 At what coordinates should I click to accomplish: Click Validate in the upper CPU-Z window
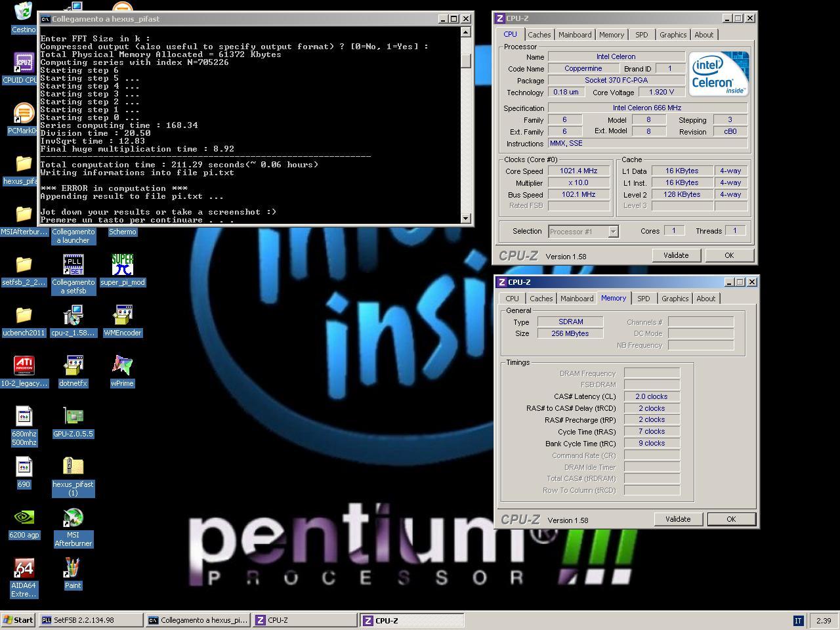[676, 255]
